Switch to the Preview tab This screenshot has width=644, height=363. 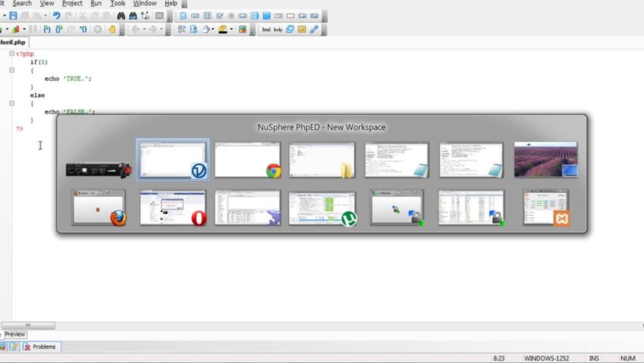pos(15,334)
